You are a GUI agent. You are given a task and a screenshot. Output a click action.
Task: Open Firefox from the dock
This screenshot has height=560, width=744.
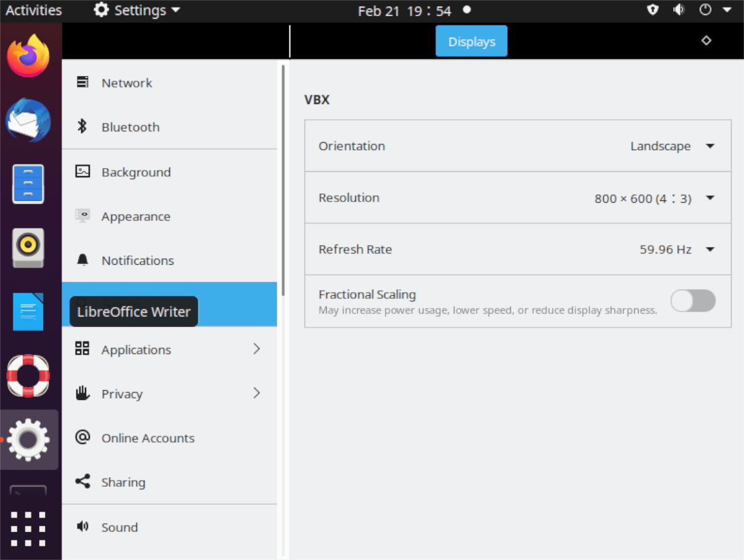(29, 56)
